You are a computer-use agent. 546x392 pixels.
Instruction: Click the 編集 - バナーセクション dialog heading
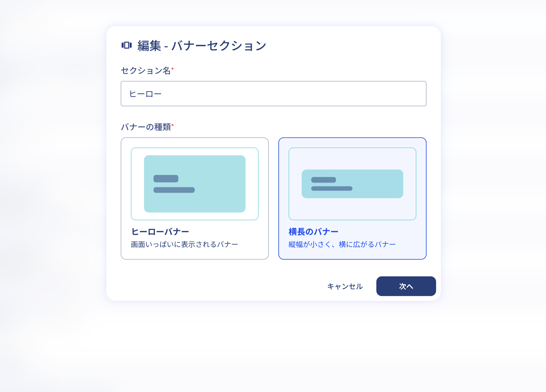pyautogui.click(x=202, y=46)
